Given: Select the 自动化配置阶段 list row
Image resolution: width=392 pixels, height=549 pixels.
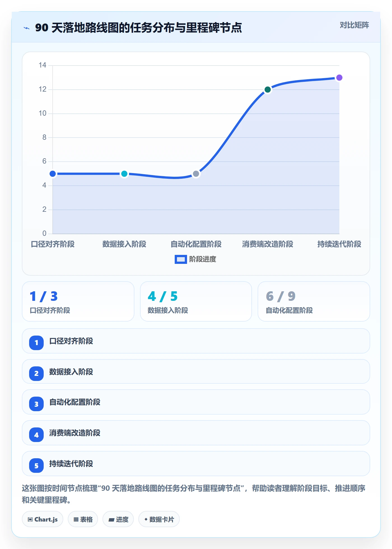Looking at the screenshot, I should coord(196,402).
